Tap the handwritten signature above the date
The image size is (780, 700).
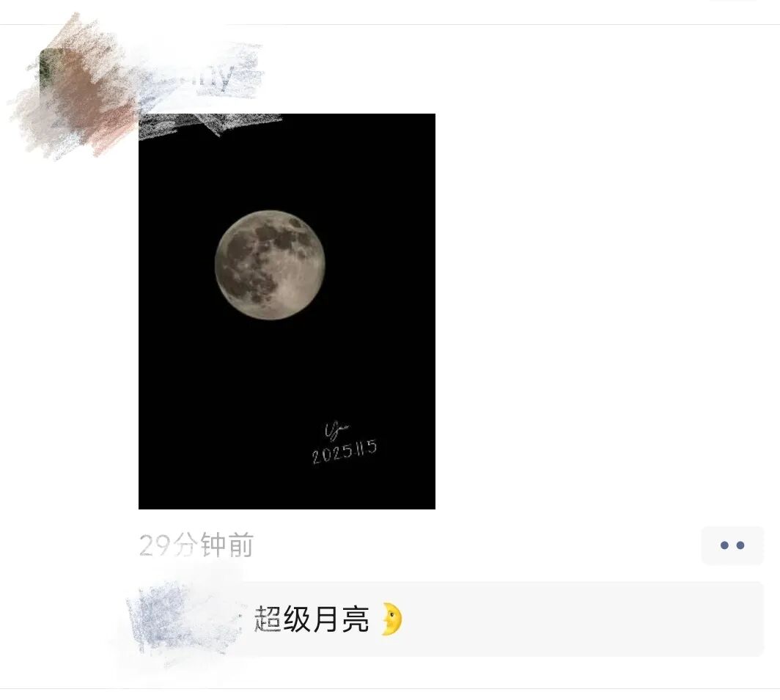(x=336, y=430)
